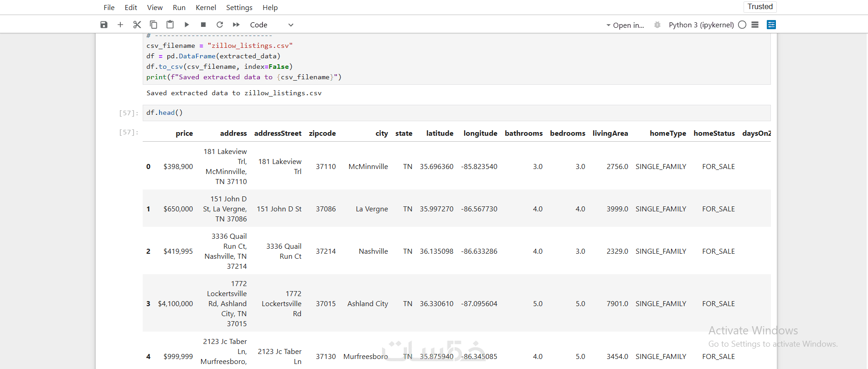Click the Trusted notebook button
Image resolution: width=868 pixels, height=369 pixels.
[x=760, y=7]
